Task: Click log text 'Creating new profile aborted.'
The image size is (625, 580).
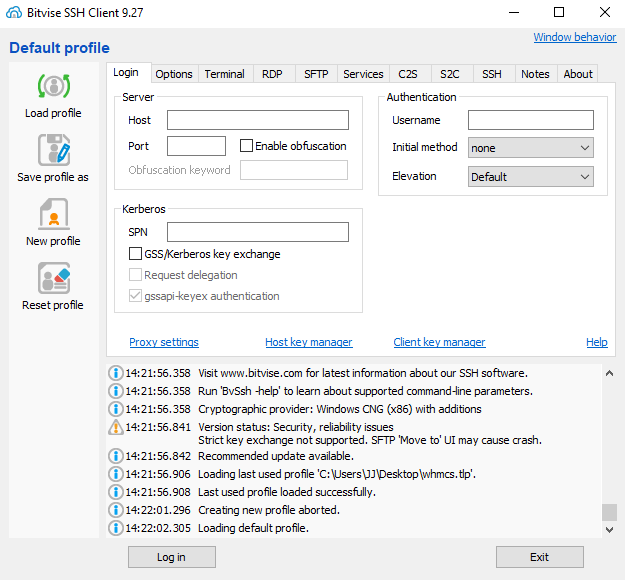Action: [x=269, y=510]
